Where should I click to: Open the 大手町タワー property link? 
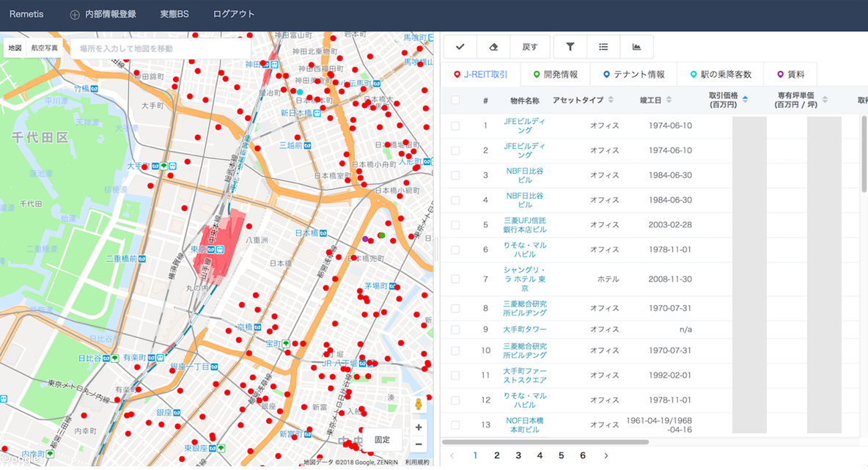click(524, 329)
